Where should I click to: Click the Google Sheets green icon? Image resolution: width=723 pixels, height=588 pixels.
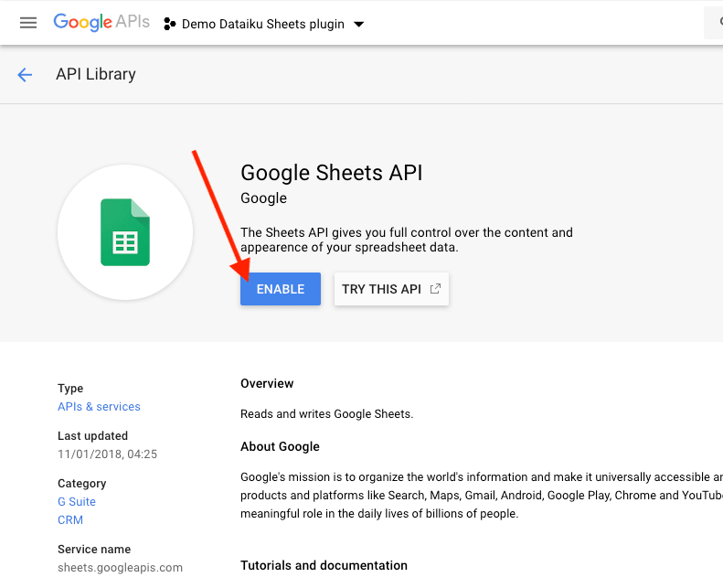[x=125, y=232]
